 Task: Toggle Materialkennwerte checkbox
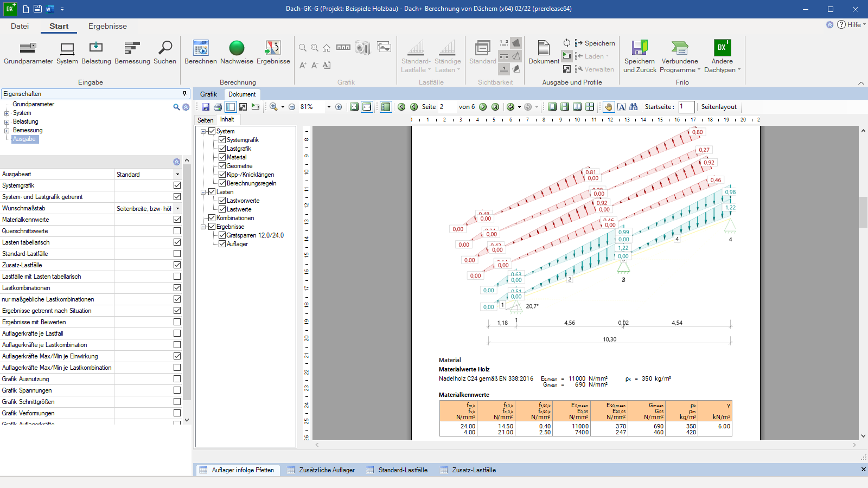pos(177,220)
